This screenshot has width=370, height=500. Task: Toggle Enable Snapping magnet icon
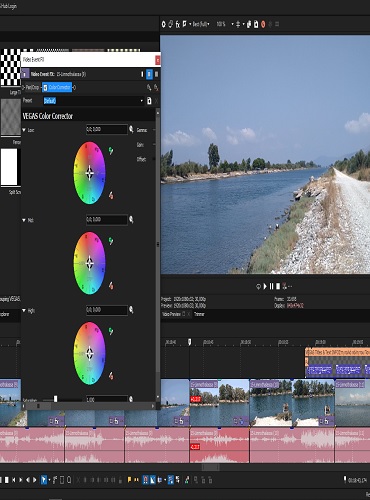[145, 480]
